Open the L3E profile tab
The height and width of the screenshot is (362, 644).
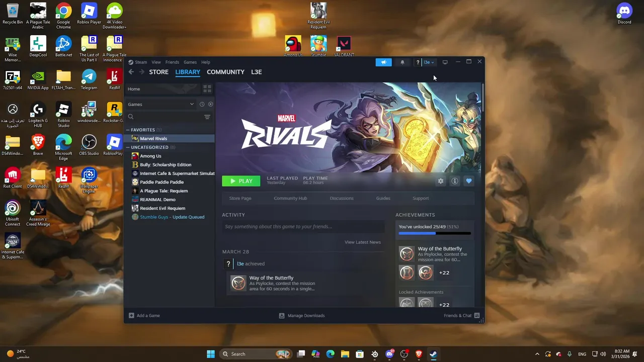pyautogui.click(x=257, y=72)
